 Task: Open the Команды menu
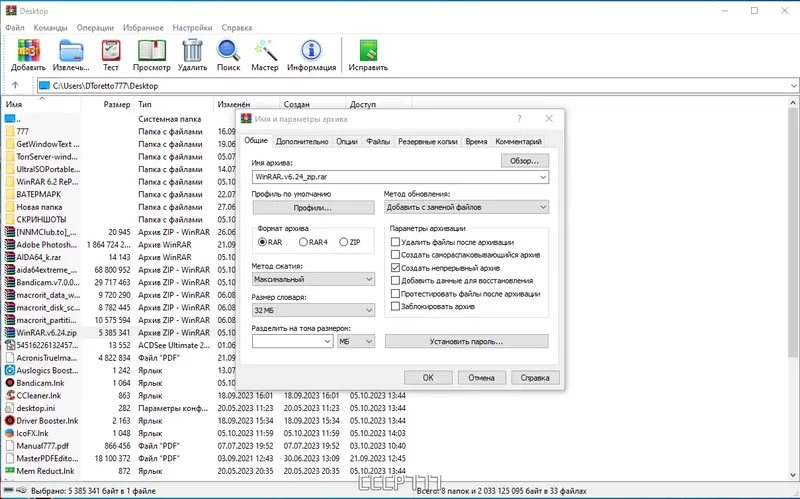[51, 28]
